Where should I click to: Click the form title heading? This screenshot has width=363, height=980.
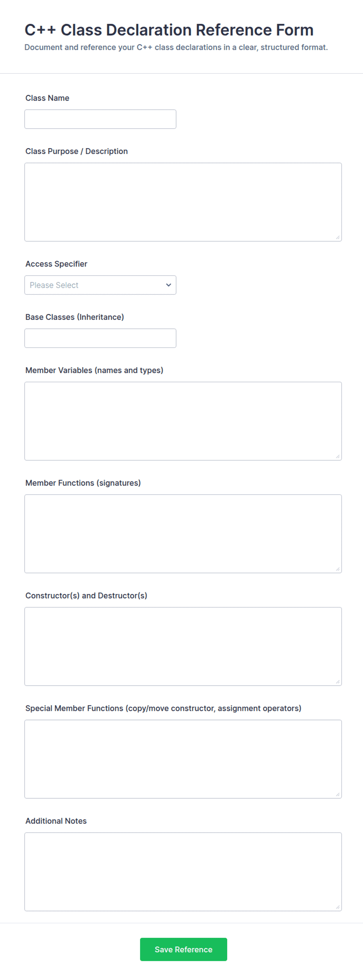(x=169, y=30)
